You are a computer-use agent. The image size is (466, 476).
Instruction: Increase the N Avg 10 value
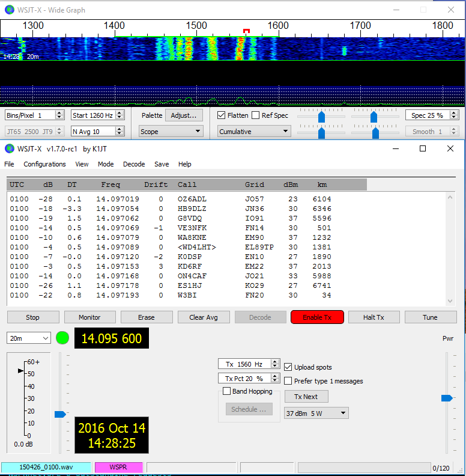[x=120, y=129]
